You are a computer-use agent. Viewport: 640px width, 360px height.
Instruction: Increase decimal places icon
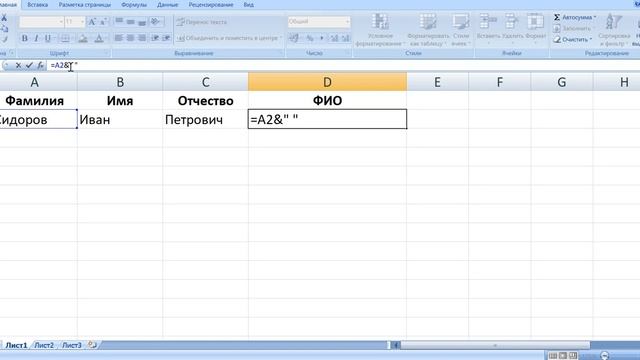click(x=334, y=38)
